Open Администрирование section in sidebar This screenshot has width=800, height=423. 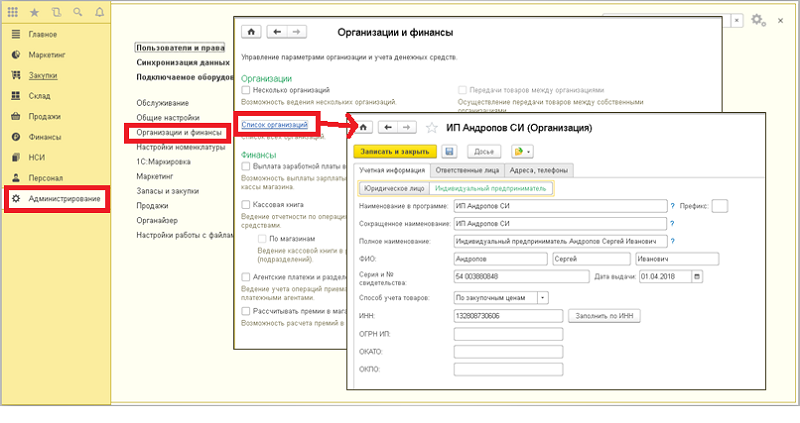[x=57, y=198]
